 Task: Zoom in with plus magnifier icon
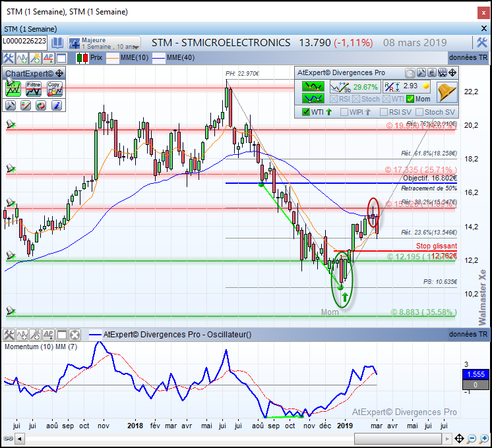click(484, 439)
